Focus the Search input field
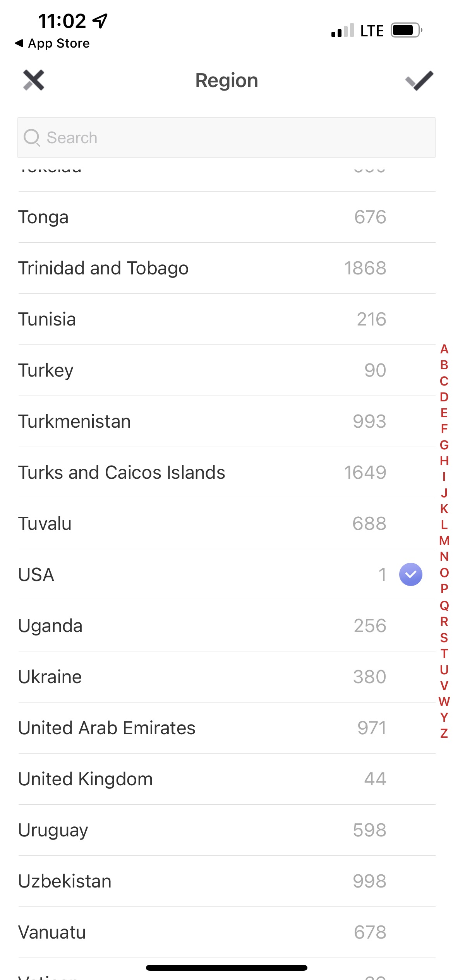Screen dimensions: 453x980 pyautogui.click(x=226, y=138)
